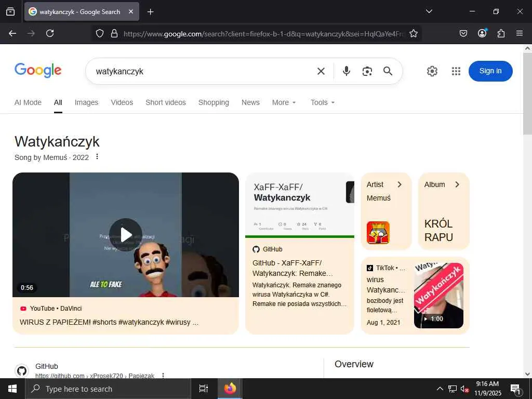Open Windows Task View

coord(203,389)
